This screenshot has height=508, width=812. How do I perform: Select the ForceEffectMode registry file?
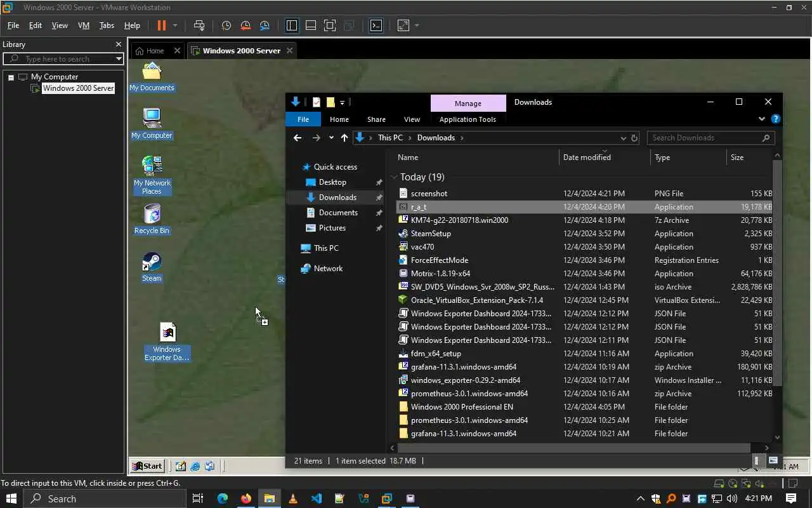[584, 260]
